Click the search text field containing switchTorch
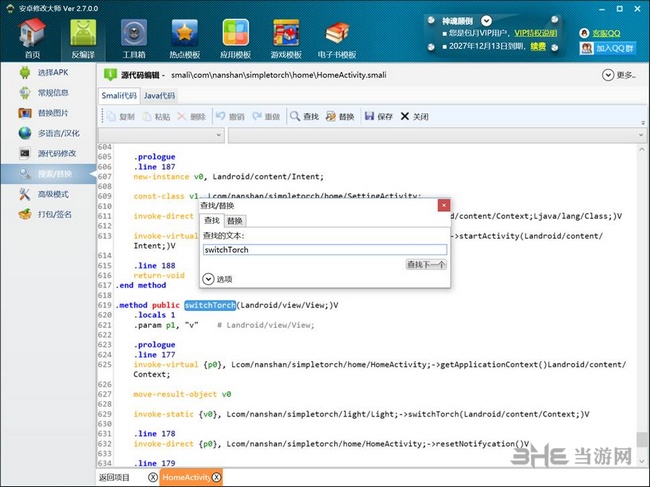This screenshot has height=487, width=650. pyautogui.click(x=325, y=250)
